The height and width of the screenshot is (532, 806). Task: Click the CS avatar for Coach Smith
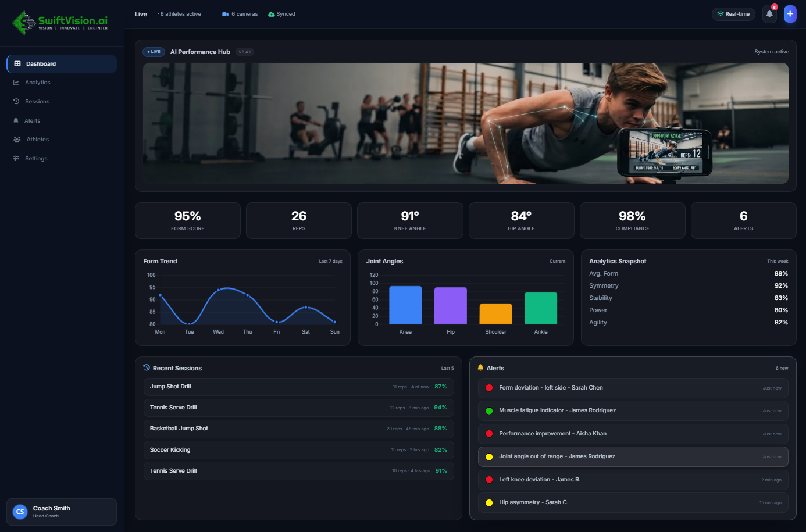(x=20, y=512)
